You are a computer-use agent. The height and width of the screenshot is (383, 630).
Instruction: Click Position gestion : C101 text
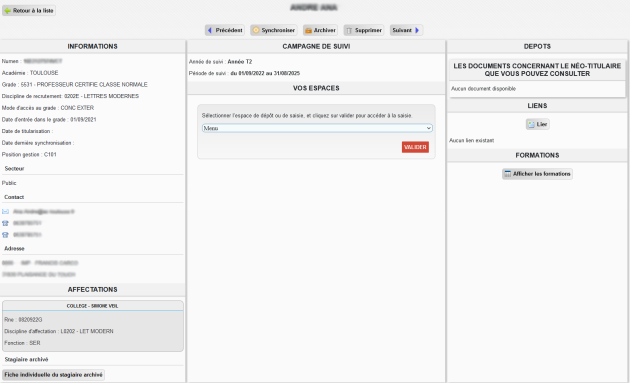pyautogui.click(x=29, y=154)
